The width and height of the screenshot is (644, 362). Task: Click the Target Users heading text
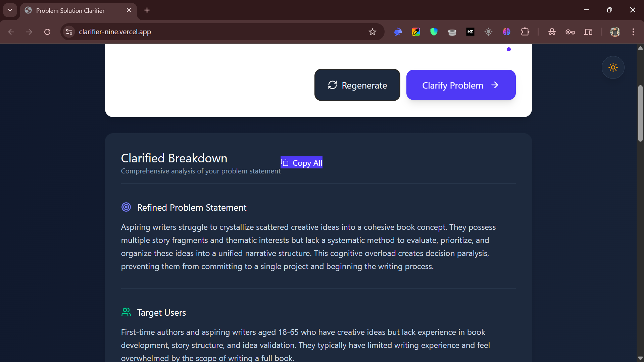[x=161, y=312]
